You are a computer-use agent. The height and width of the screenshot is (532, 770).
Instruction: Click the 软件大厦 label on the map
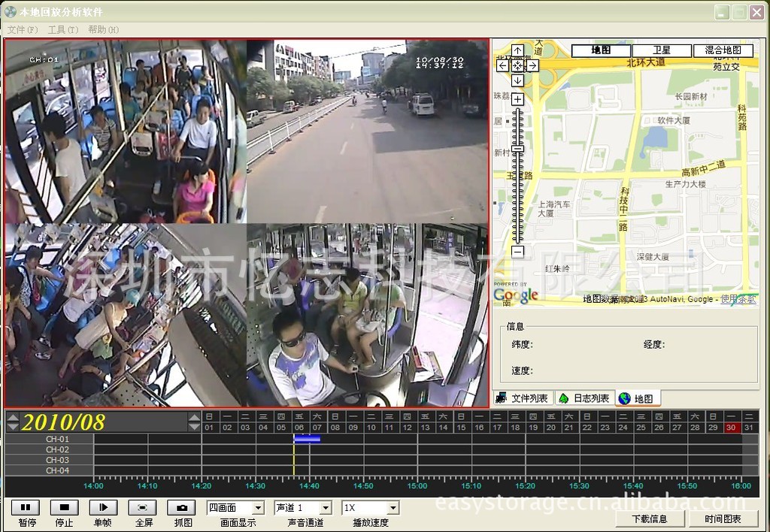pyautogui.click(x=674, y=120)
